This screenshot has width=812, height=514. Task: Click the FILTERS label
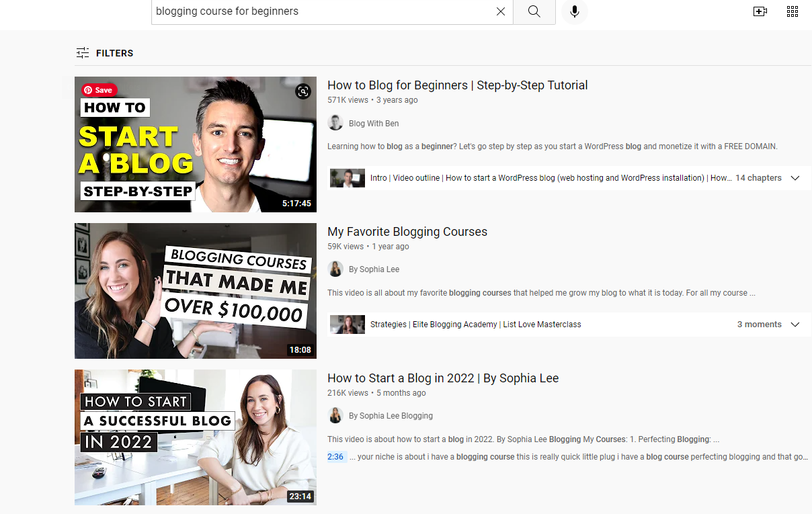115,53
